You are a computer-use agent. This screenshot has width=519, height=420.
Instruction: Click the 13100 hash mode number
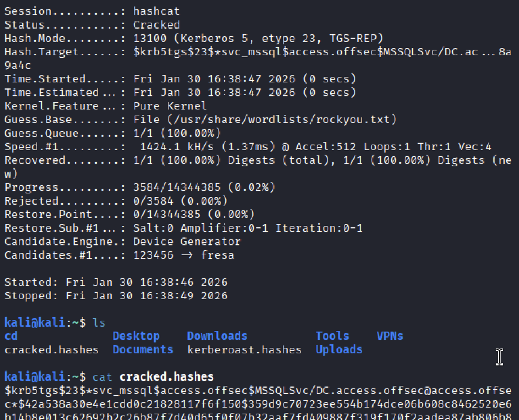pos(150,38)
